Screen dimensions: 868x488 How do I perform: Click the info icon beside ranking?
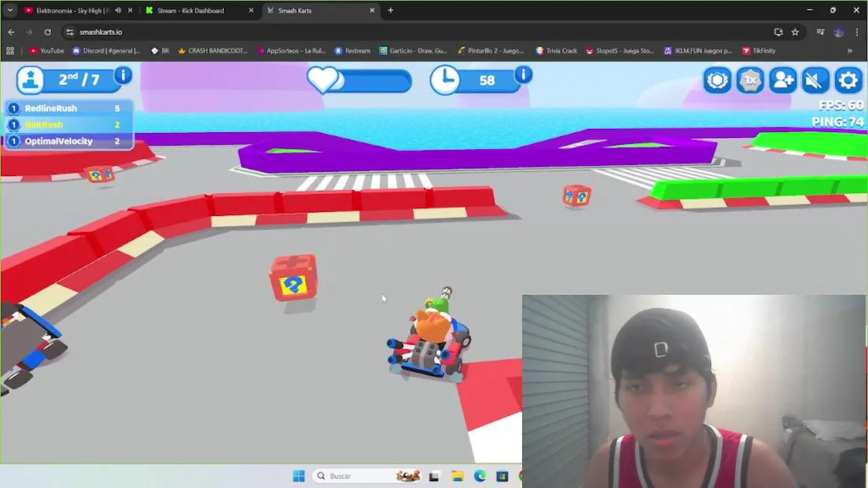[123, 75]
